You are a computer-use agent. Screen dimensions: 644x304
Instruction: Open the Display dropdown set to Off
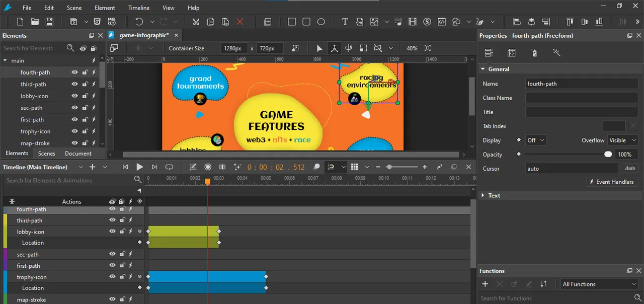pos(535,140)
